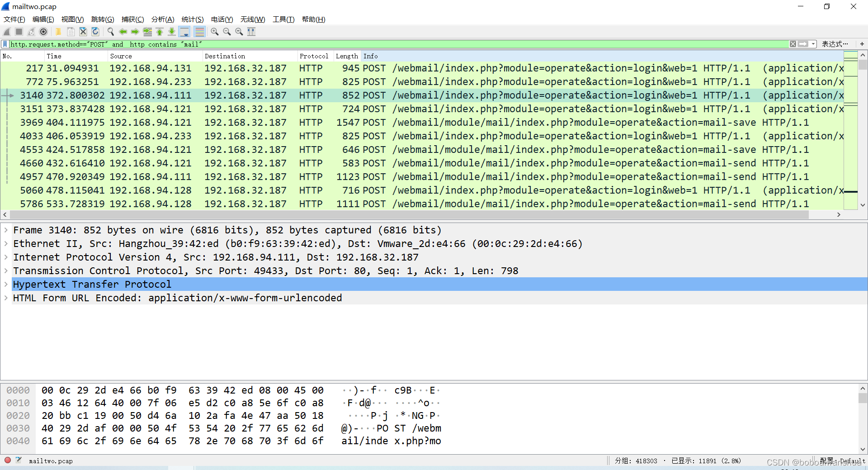Expand the Internet Protocol Version 4 layer
The width and height of the screenshot is (868, 470).
6,257
